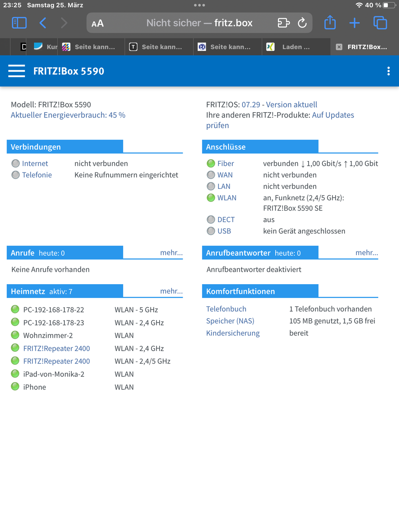Open the WLAN settings link

pos(227,198)
